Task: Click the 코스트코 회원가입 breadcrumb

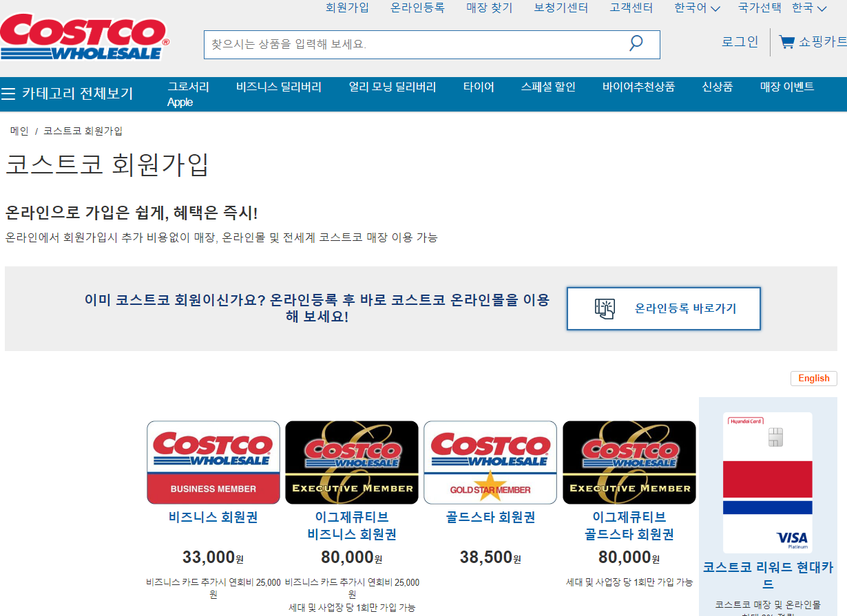Action: pos(83,131)
